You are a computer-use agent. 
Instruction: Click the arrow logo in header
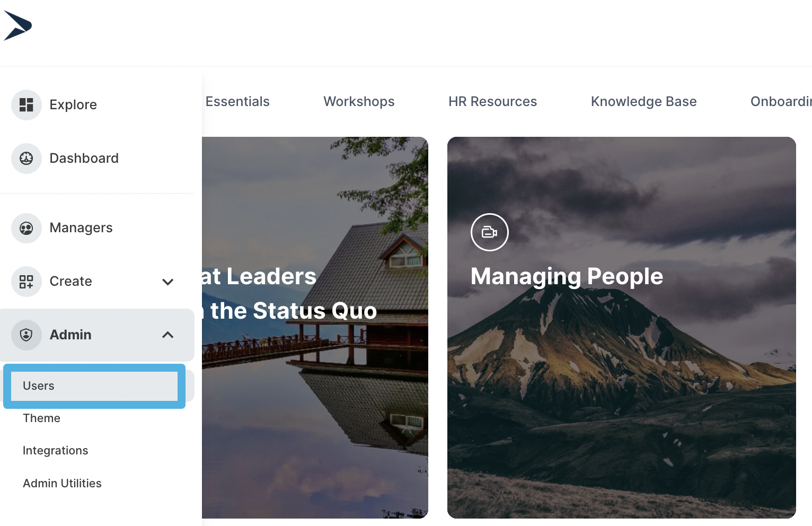(17, 25)
